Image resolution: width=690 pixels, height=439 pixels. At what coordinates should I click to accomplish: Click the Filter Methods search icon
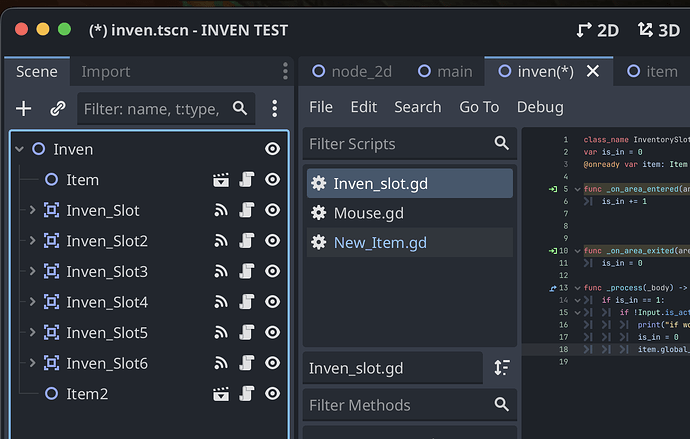point(502,404)
